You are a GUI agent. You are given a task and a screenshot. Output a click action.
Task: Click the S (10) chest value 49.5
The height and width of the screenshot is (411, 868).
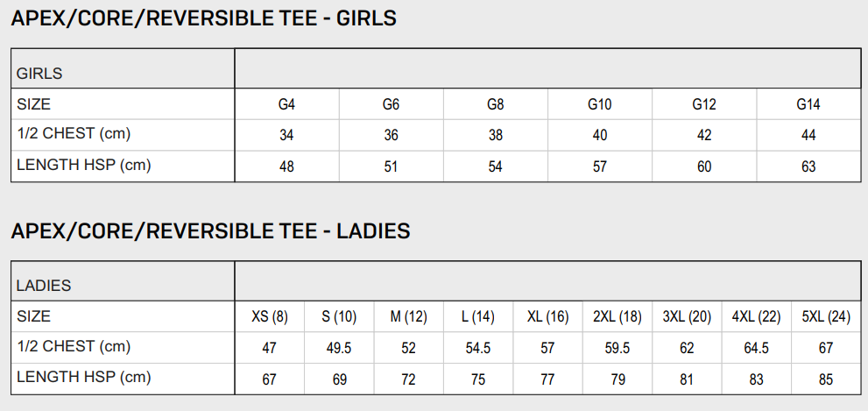click(x=339, y=348)
